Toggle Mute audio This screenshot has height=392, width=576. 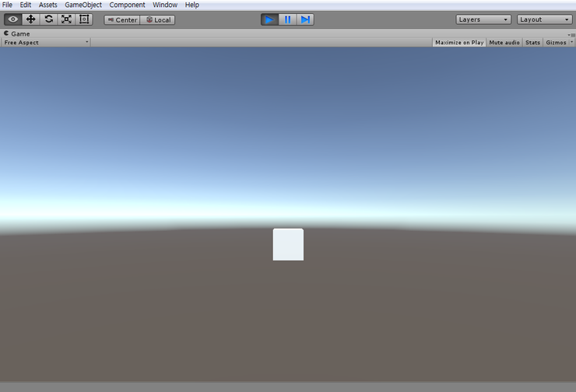504,43
